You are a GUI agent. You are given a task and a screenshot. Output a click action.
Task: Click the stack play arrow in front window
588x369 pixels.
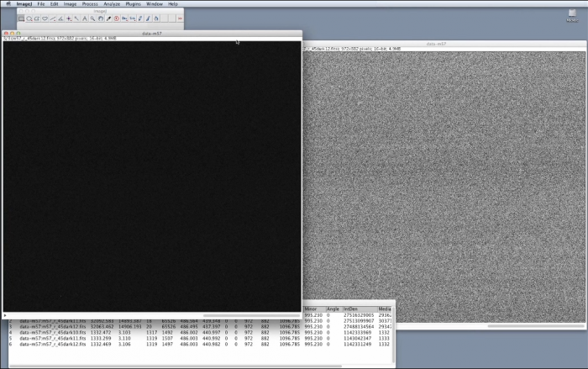(x=5, y=315)
